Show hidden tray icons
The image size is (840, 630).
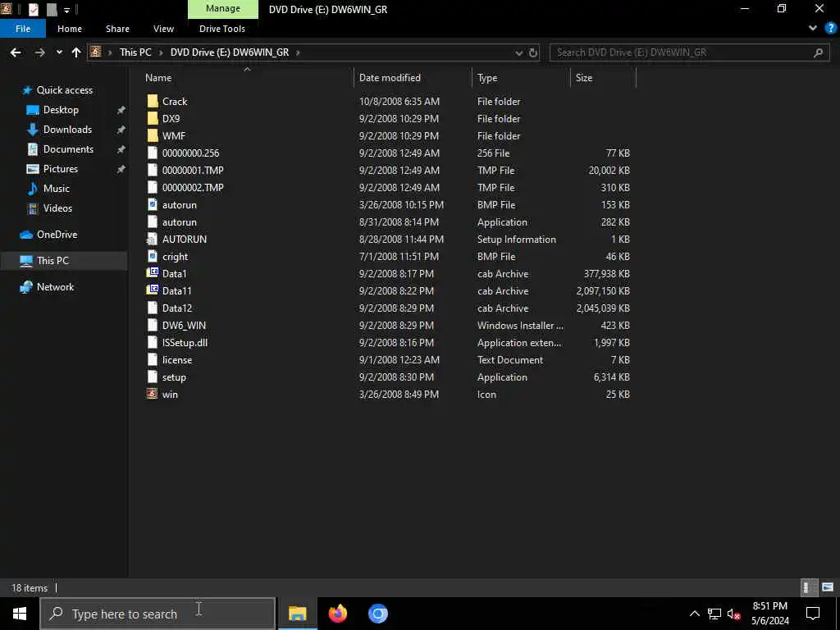[694, 614]
